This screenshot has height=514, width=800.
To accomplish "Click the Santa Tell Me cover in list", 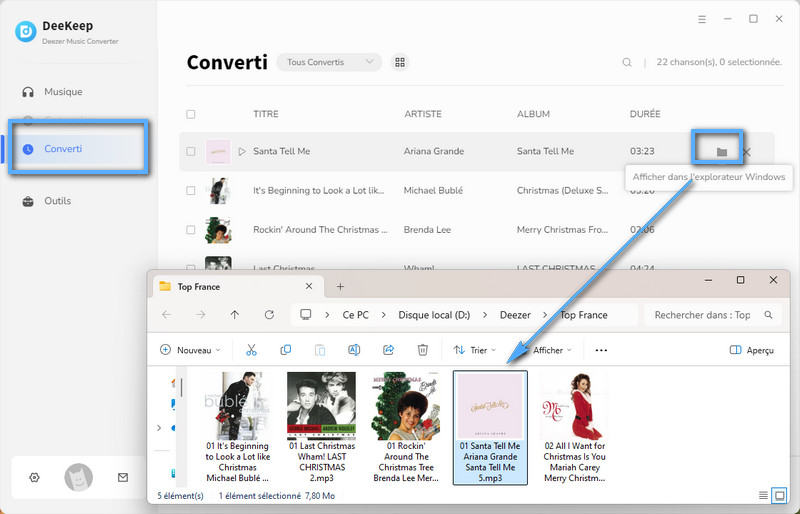I will (218, 152).
